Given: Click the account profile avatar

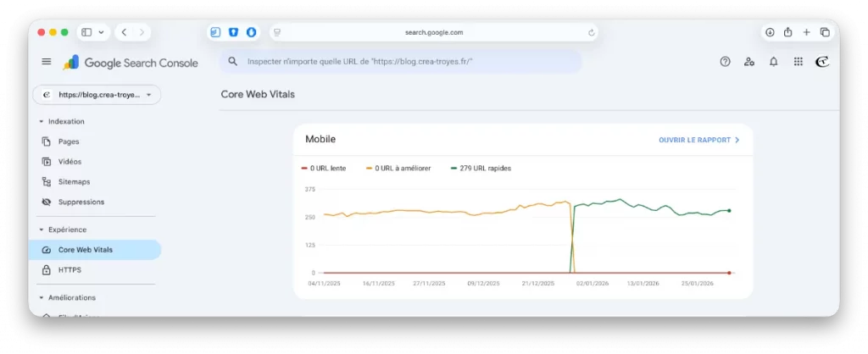Looking at the screenshot, I should click(821, 62).
